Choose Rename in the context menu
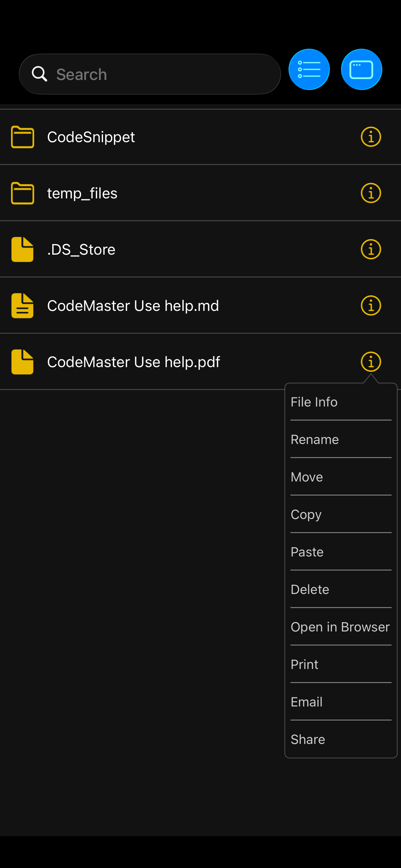This screenshot has height=868, width=401. (314, 439)
